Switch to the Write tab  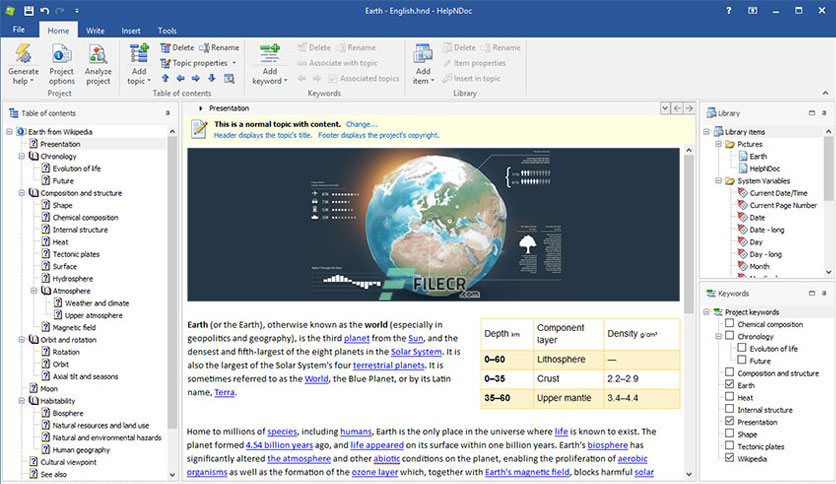95,30
